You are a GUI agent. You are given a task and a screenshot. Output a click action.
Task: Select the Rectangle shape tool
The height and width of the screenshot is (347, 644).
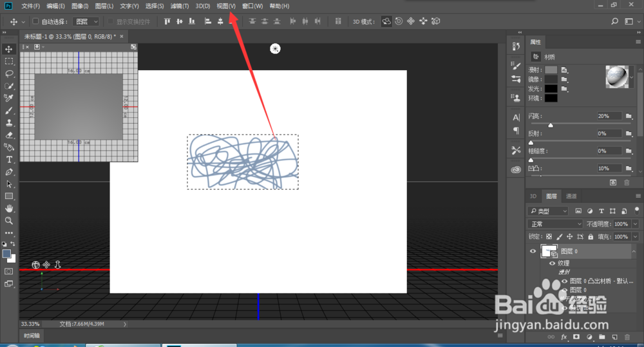[x=8, y=196]
